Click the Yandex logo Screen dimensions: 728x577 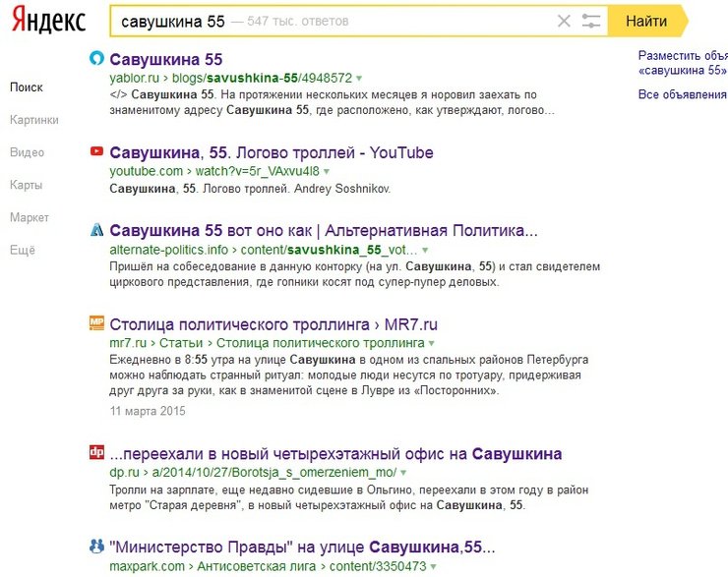click(48, 21)
